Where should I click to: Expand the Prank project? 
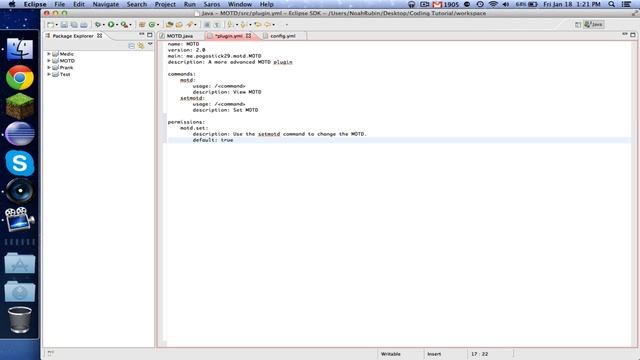tap(49, 67)
